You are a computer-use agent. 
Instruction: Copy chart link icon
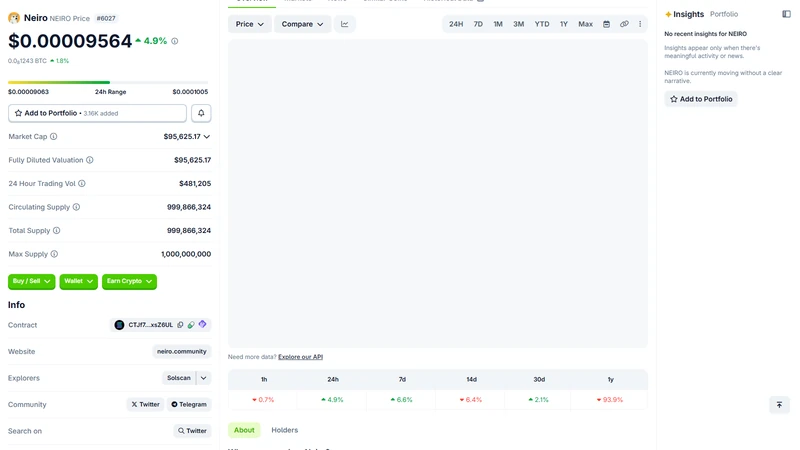624,24
